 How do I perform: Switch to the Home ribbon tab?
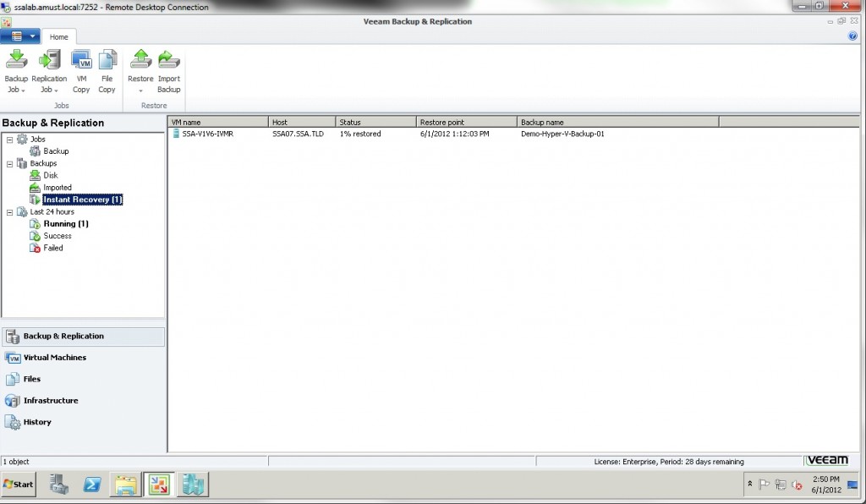click(58, 37)
